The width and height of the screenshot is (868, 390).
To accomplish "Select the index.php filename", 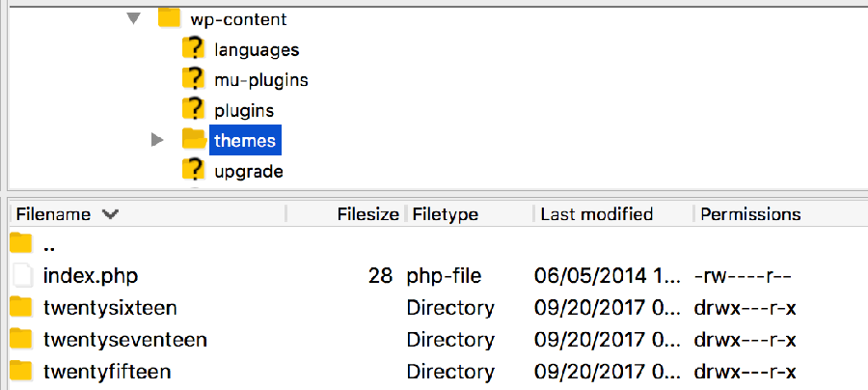I will [x=91, y=276].
